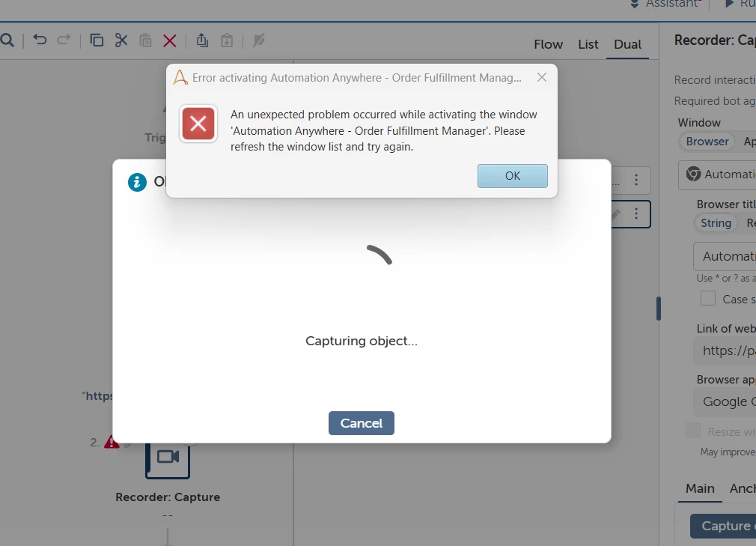This screenshot has width=756, height=546.
Task: Cancel the capturing object dialog
Action: 361,423
